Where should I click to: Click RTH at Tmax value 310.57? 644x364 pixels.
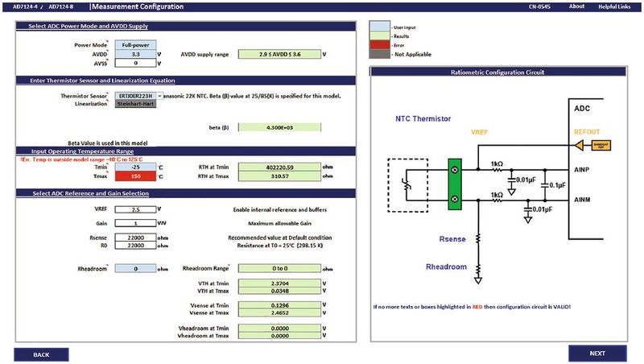coord(279,176)
